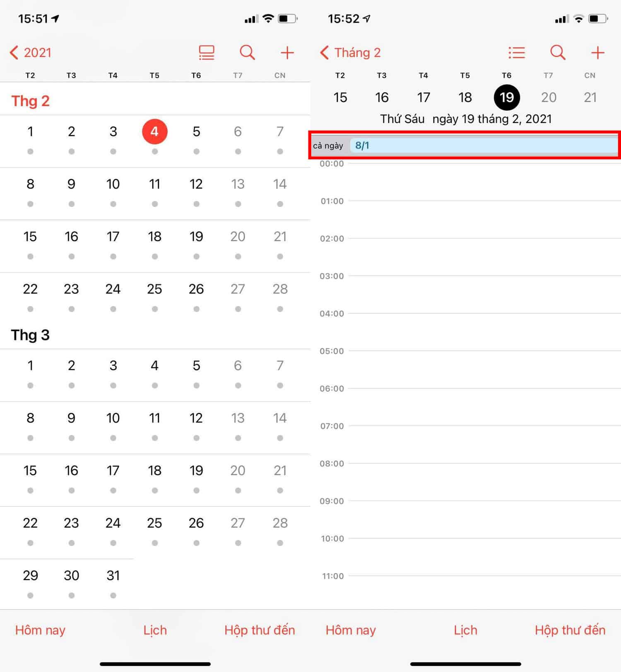This screenshot has width=621, height=672.
Task: Open Lịch calendars list in month view
Action: click(x=155, y=630)
